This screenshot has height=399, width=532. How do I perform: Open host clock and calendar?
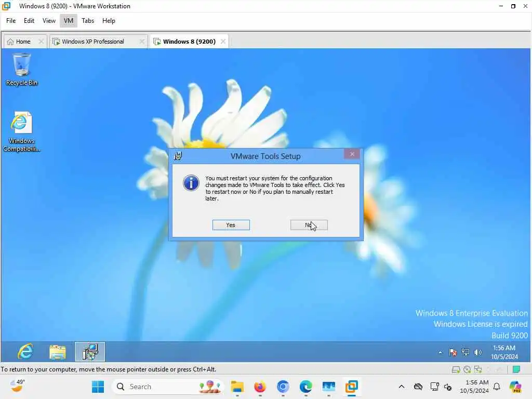[x=474, y=387]
